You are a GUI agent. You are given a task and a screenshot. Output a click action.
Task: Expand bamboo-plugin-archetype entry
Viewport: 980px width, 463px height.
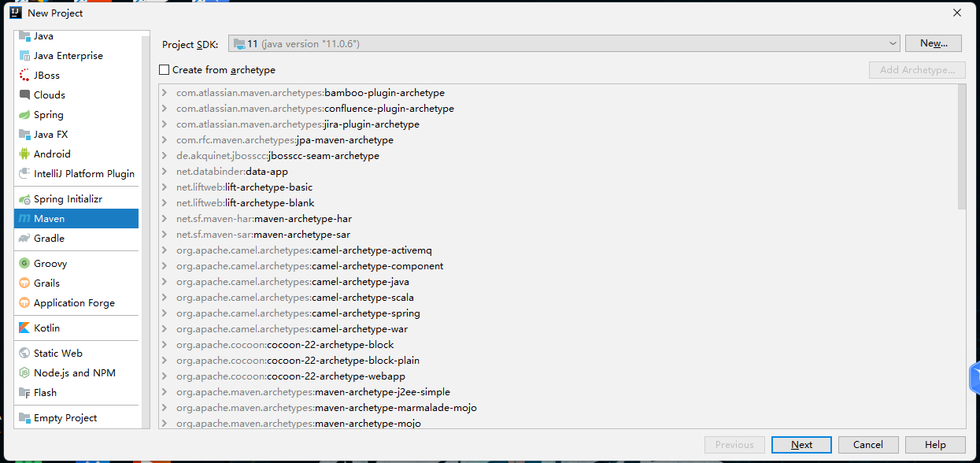point(165,93)
